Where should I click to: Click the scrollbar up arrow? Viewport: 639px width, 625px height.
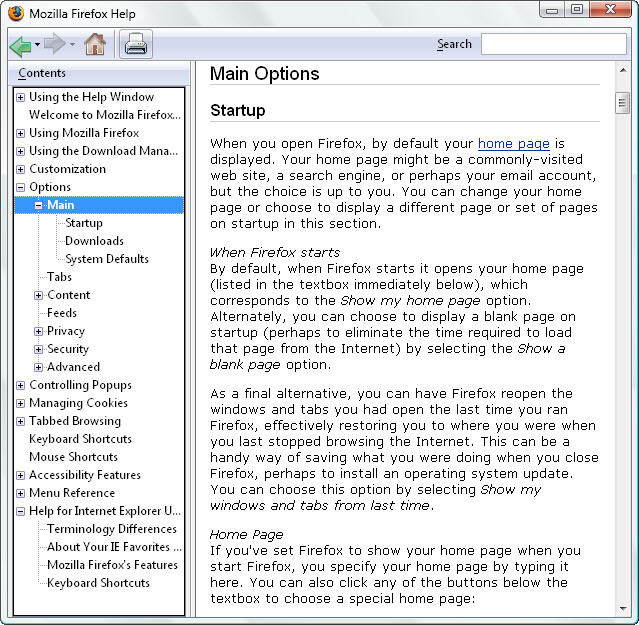pos(623,70)
